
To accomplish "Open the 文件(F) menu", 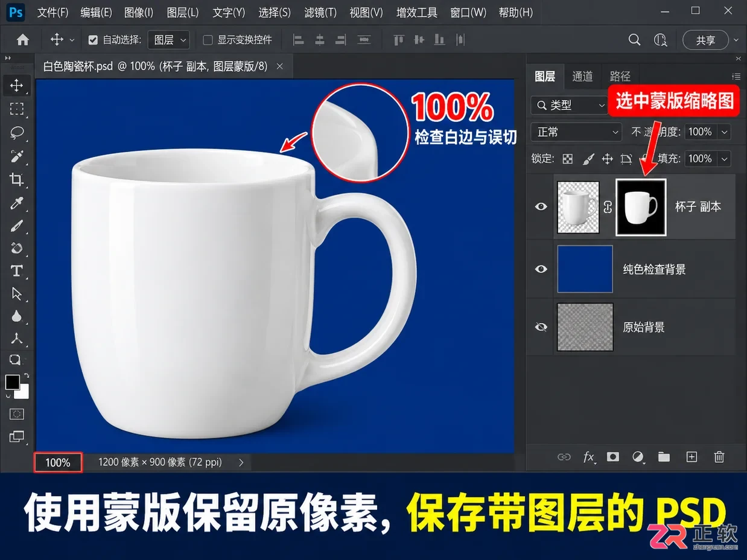I will (x=52, y=12).
